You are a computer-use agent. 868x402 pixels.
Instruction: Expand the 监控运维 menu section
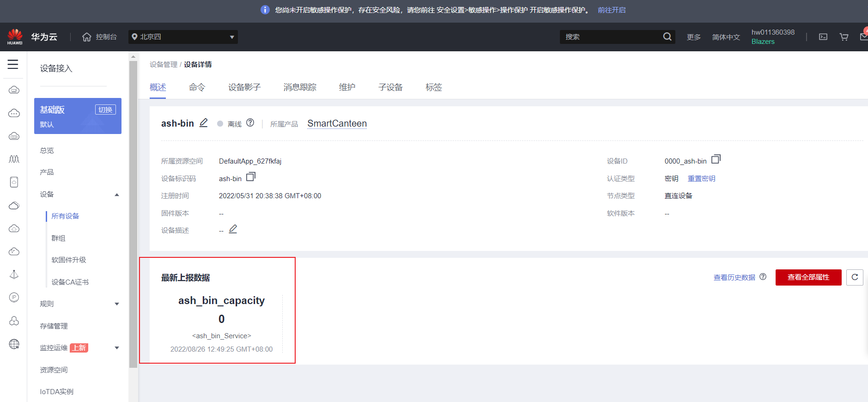(x=117, y=348)
